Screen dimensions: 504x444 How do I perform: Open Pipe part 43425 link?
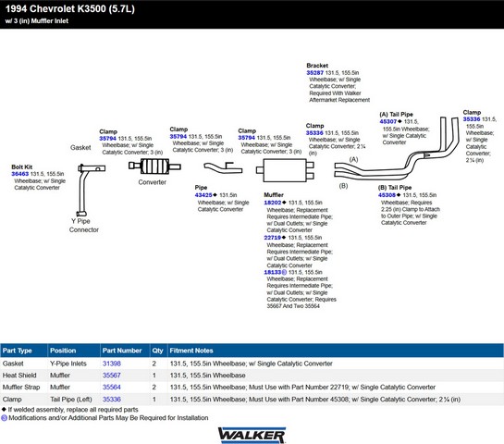pos(203,195)
